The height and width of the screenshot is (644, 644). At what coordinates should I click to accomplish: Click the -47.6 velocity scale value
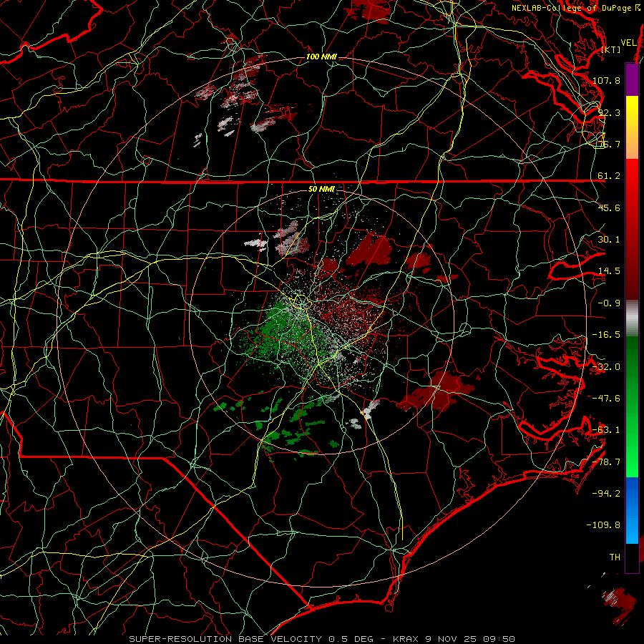coord(606,399)
